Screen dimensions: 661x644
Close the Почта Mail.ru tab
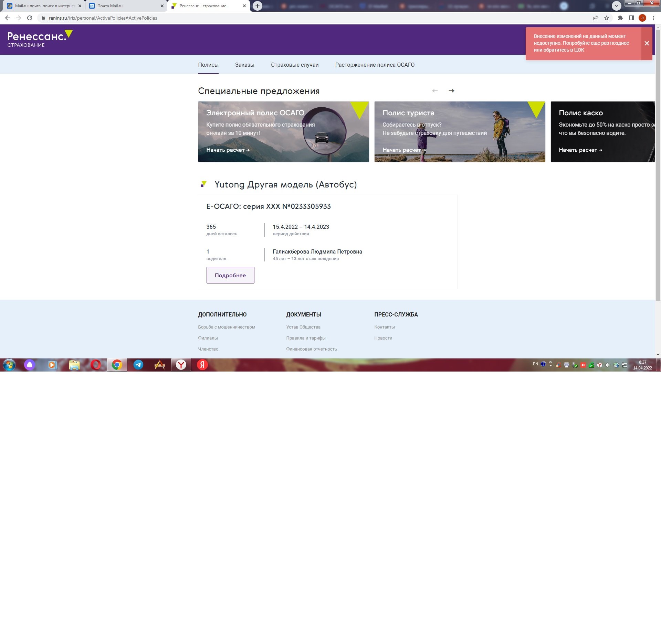(162, 6)
